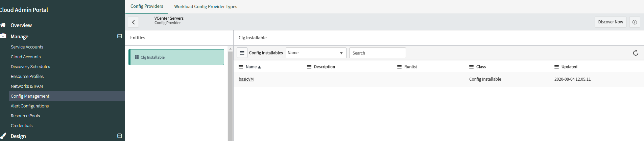
Task: Open the Name search field dropdown
Action: pos(316,53)
